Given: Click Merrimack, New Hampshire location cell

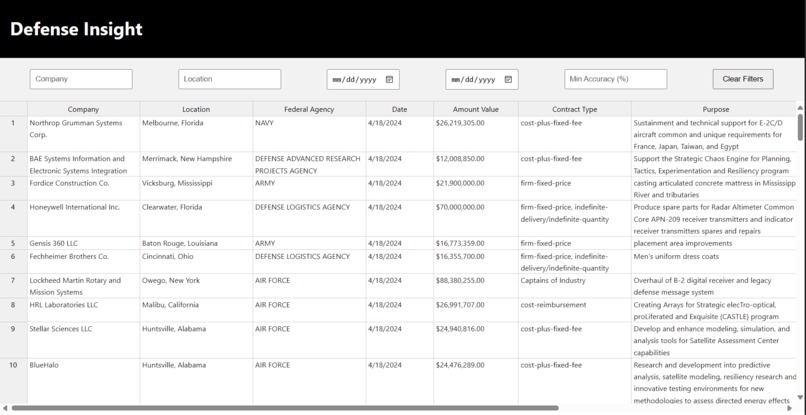Looking at the screenshot, I should pos(196,164).
